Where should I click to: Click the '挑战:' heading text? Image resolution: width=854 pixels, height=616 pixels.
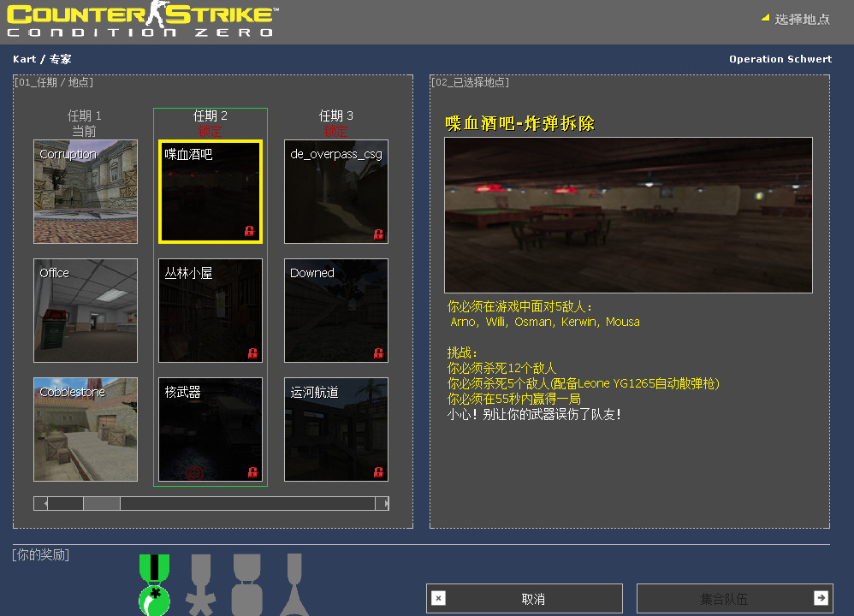click(x=462, y=353)
